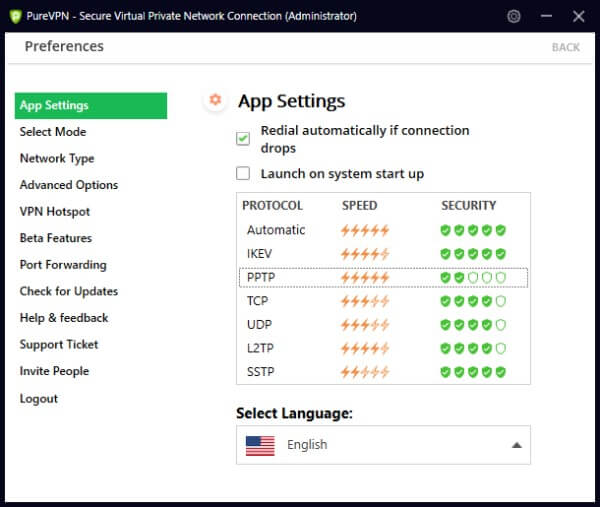
Task: Click Logout in sidebar
Action: click(x=39, y=399)
